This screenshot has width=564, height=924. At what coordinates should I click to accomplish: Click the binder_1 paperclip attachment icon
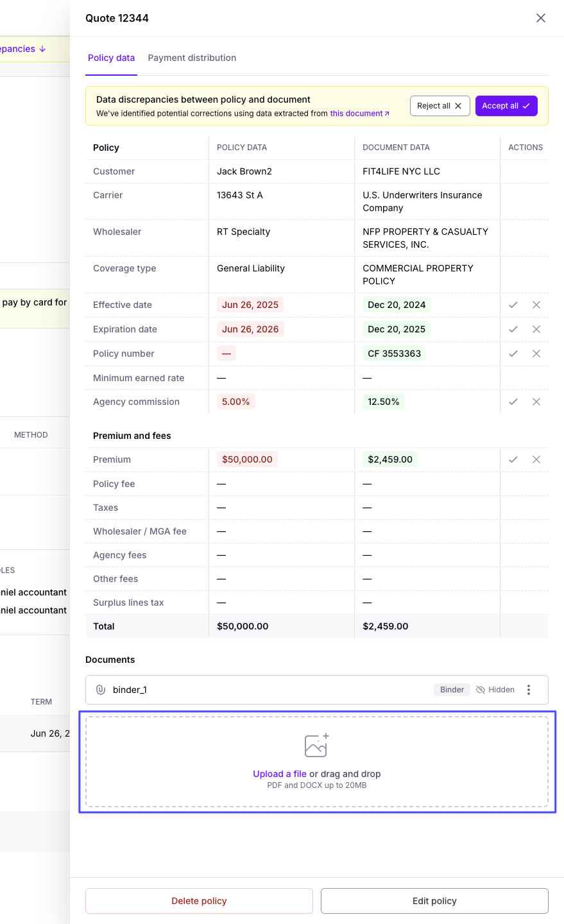coord(101,690)
